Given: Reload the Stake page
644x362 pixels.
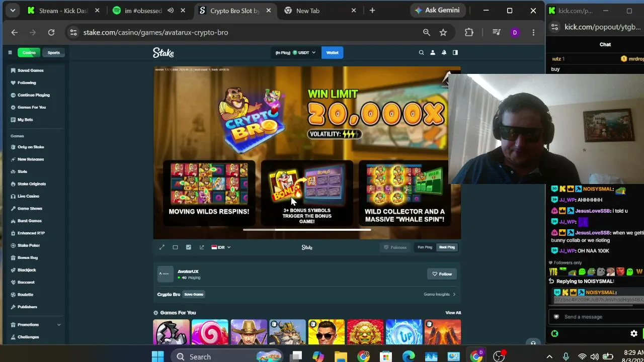Looking at the screenshot, I should click(51, 32).
